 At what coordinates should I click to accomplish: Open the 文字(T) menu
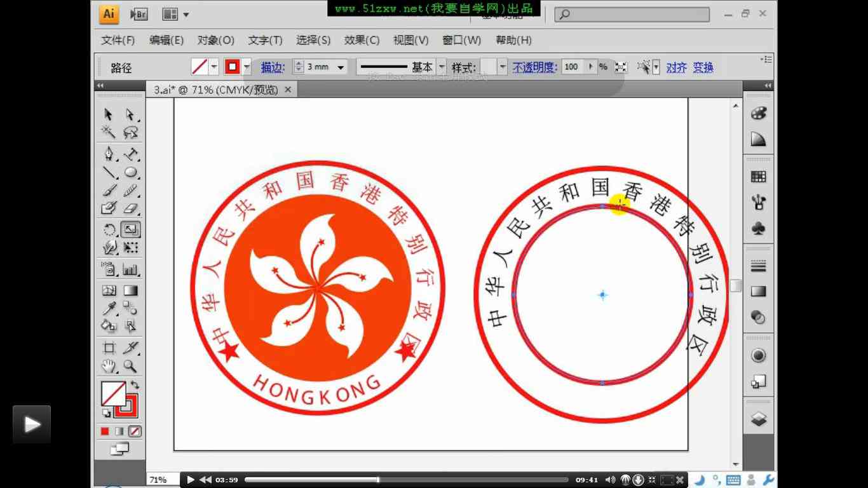(265, 40)
